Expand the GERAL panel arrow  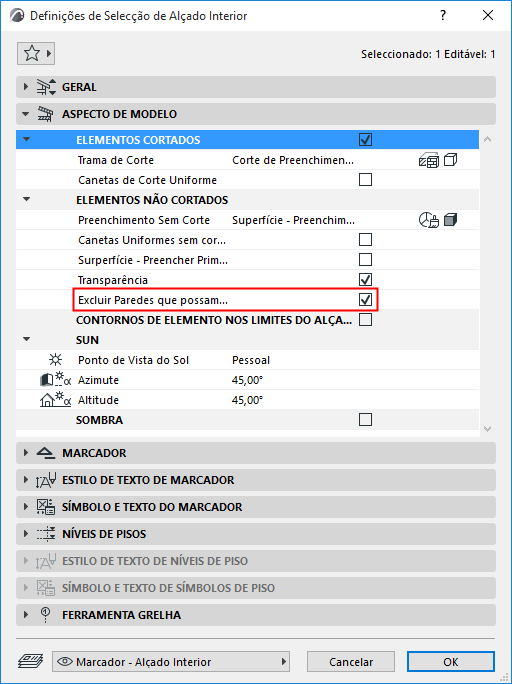pyautogui.click(x=26, y=87)
